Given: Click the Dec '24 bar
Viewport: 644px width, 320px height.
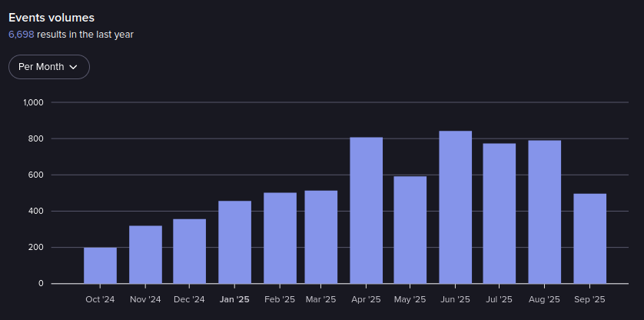Looking at the screenshot, I should pyautogui.click(x=189, y=252).
